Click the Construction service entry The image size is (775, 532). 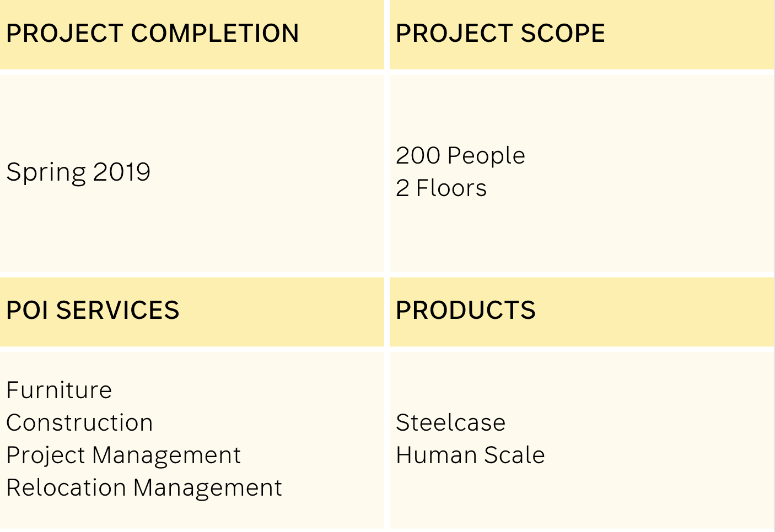pos(79,422)
